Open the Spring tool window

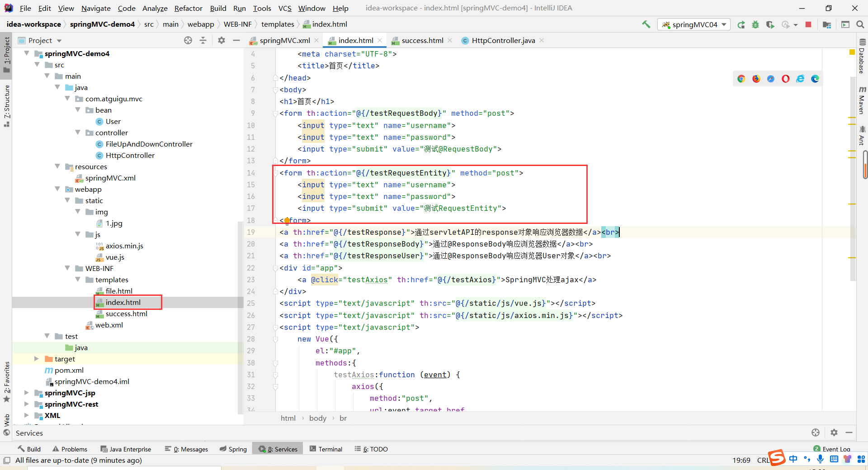pyautogui.click(x=233, y=449)
